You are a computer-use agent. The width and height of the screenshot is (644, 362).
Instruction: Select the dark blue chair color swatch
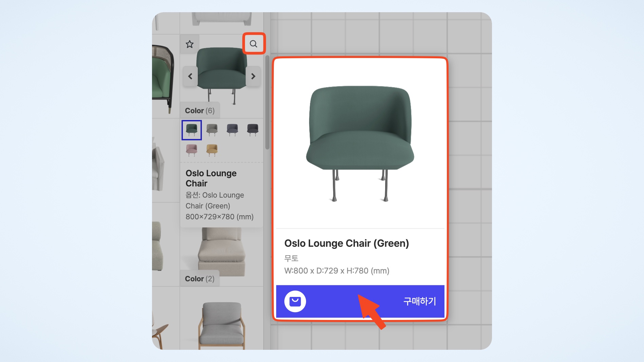tap(232, 130)
